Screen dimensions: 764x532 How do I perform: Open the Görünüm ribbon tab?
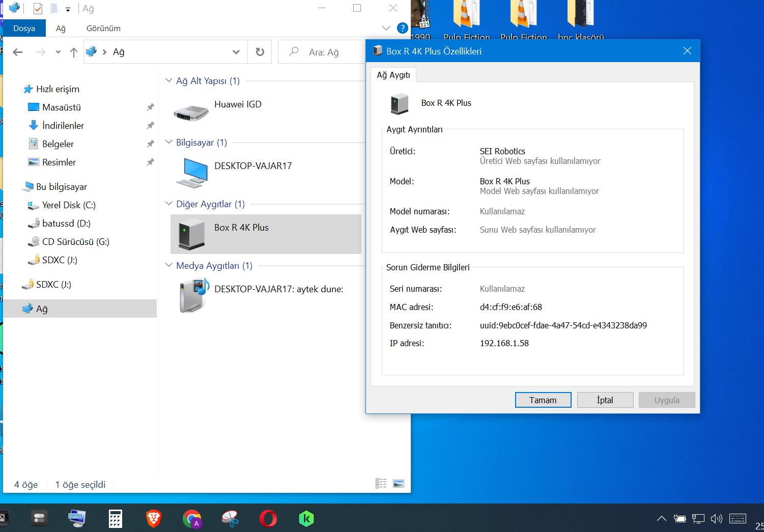103,29
